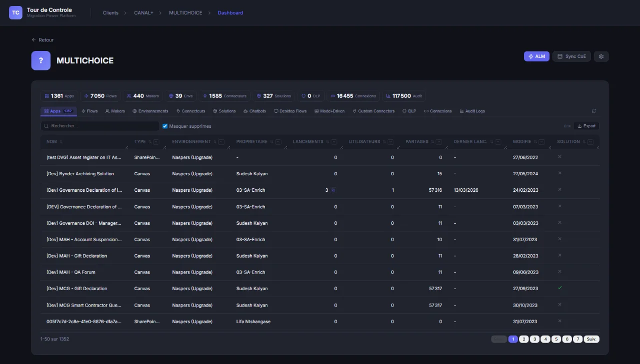
Task: Click the Suiv. next page button
Action: click(x=591, y=339)
